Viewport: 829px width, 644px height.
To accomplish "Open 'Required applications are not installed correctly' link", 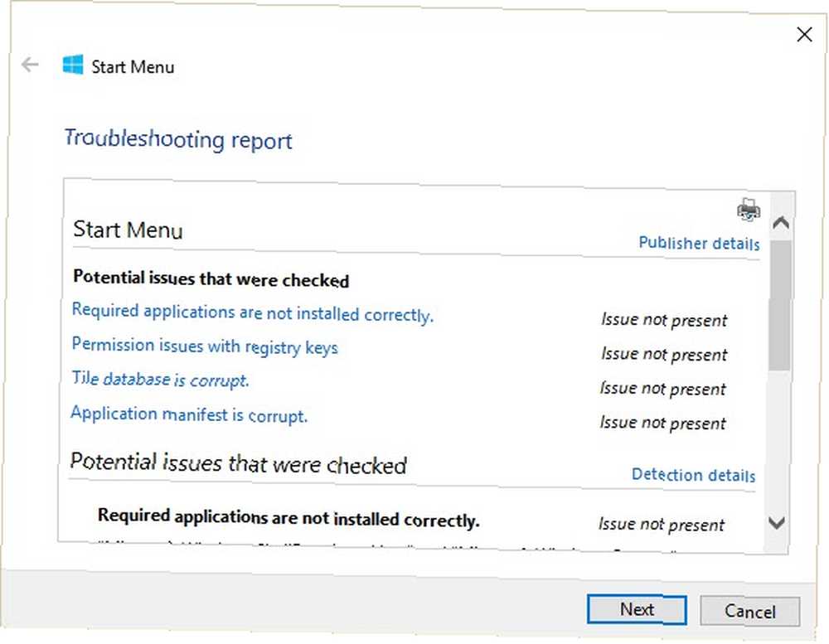I will pyautogui.click(x=253, y=312).
